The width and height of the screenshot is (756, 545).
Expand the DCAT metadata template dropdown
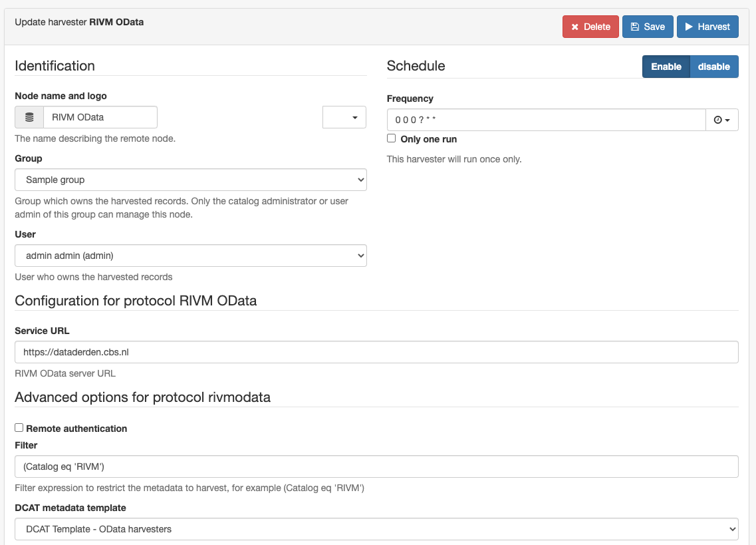pos(376,529)
